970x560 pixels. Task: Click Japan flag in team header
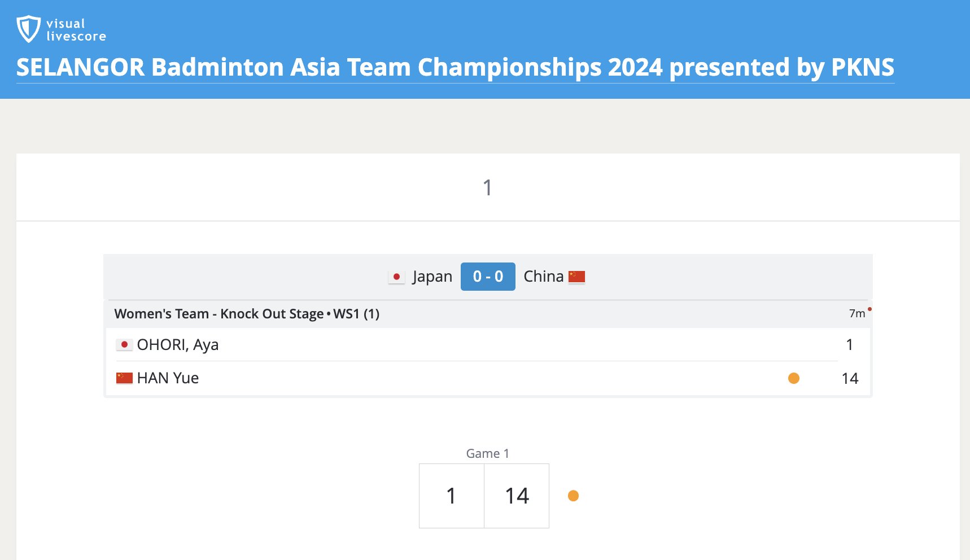396,277
